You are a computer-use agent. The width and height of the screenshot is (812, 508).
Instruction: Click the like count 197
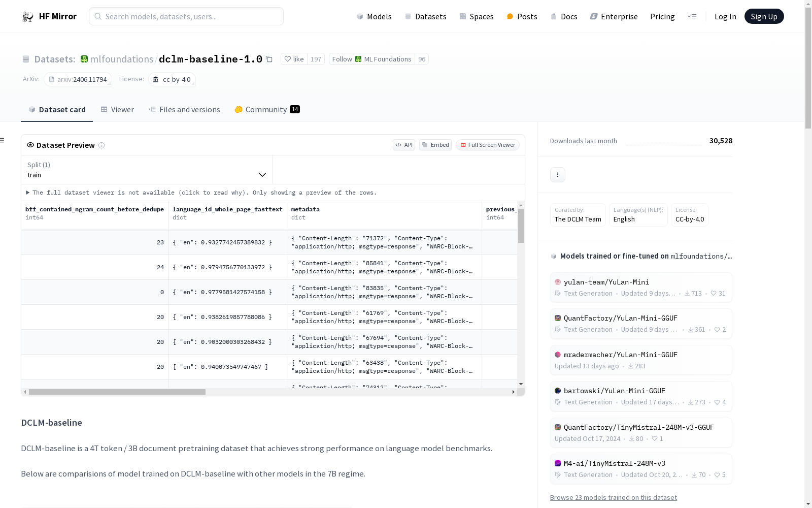coord(316,59)
